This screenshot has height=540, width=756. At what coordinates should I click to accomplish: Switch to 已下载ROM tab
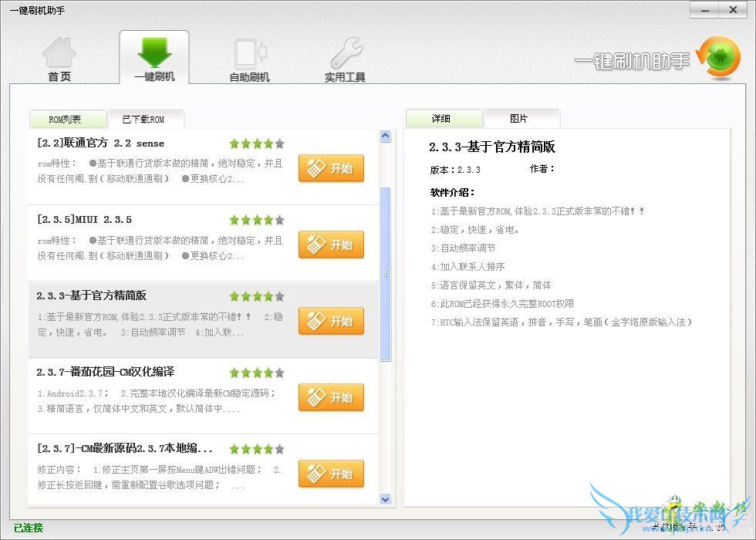pos(146,119)
